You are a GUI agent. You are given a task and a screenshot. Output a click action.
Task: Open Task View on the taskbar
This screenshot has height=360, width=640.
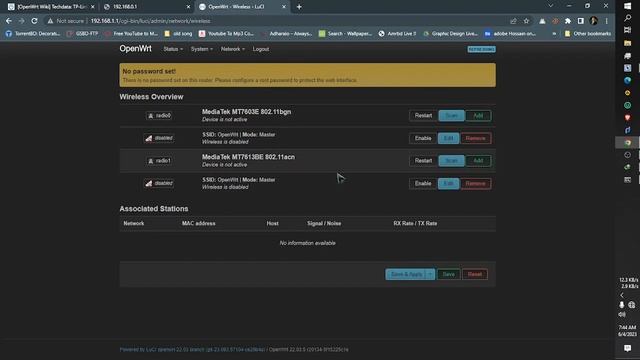pyautogui.click(x=628, y=30)
